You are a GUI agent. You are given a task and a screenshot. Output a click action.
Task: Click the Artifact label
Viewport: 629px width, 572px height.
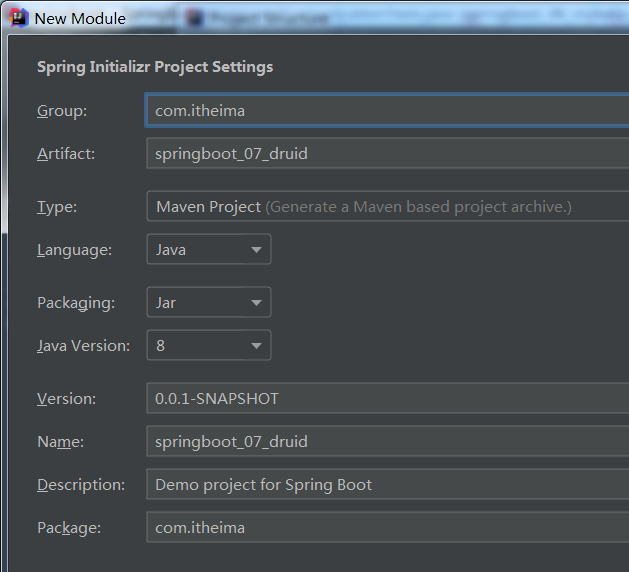(x=66, y=154)
